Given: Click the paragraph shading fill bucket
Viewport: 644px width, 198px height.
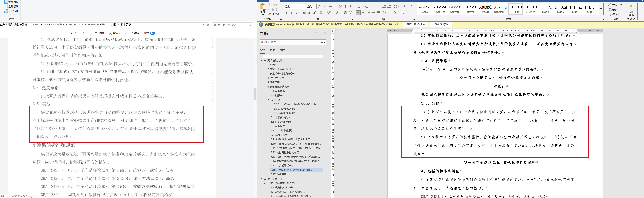Looking at the screenshot, I should [x=394, y=13].
